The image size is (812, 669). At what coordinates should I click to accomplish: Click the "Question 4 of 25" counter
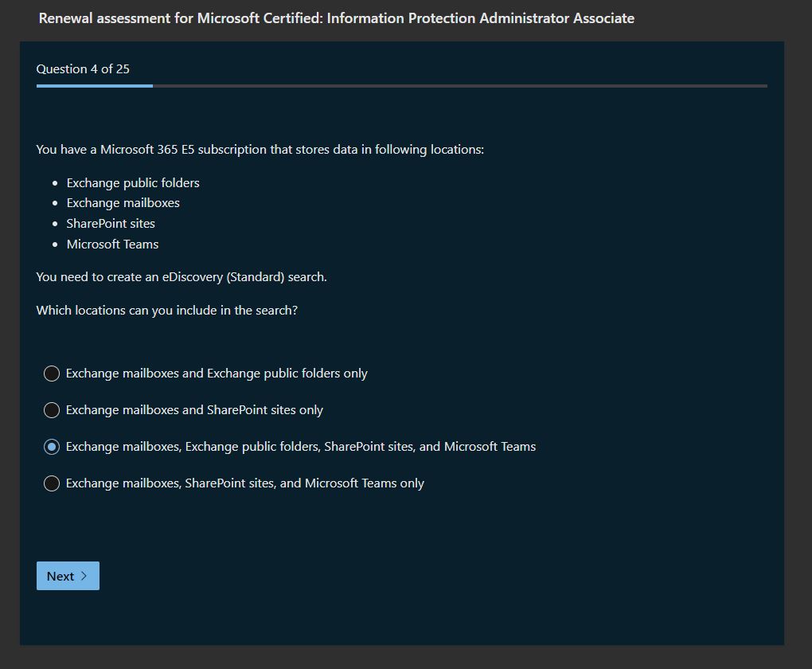[x=83, y=68]
